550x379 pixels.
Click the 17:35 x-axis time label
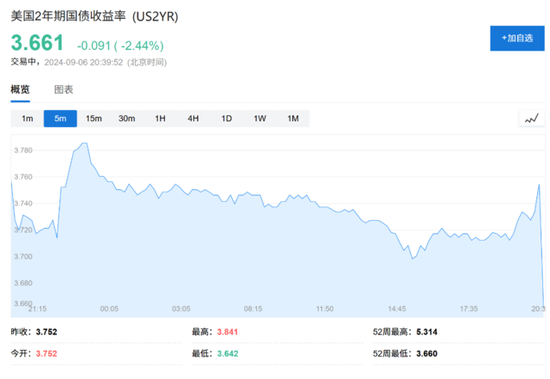pyautogui.click(x=469, y=309)
